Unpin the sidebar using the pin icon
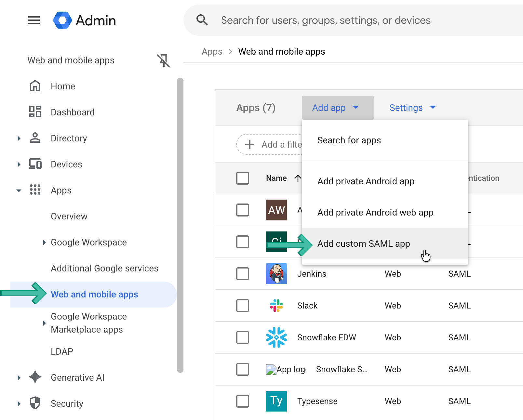 pos(164,61)
